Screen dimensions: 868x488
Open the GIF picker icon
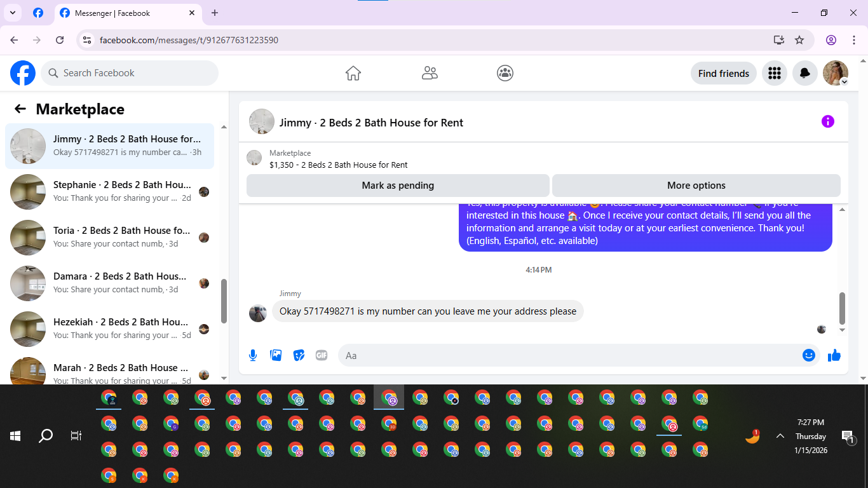point(322,355)
